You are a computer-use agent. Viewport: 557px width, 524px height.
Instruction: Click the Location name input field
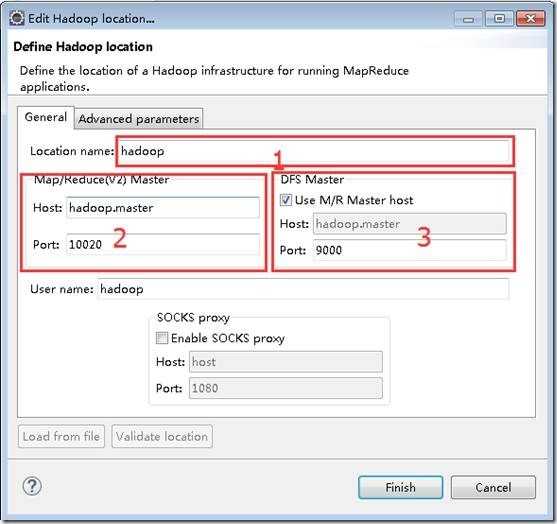point(315,151)
